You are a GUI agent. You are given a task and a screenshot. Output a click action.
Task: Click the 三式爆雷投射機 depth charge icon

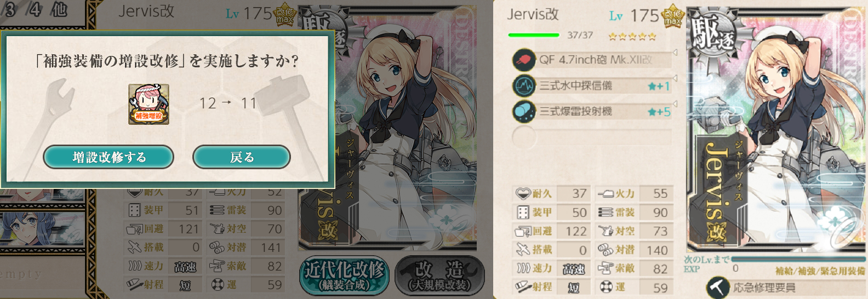[524, 111]
